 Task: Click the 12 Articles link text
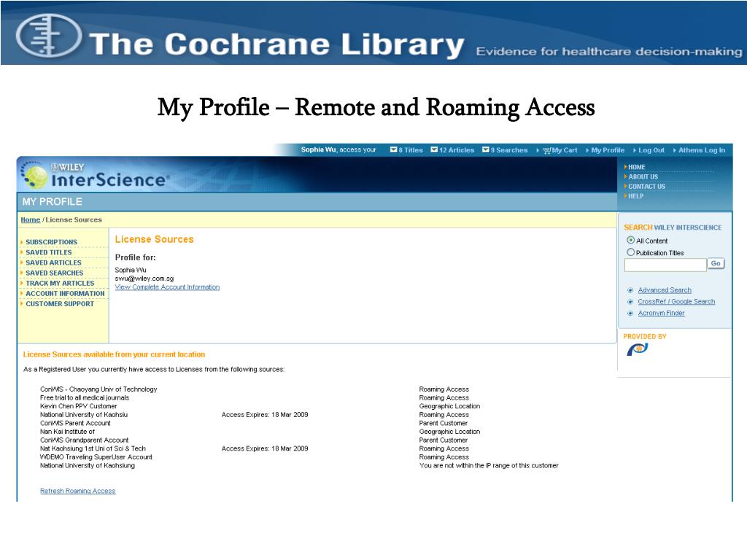pyautogui.click(x=457, y=150)
